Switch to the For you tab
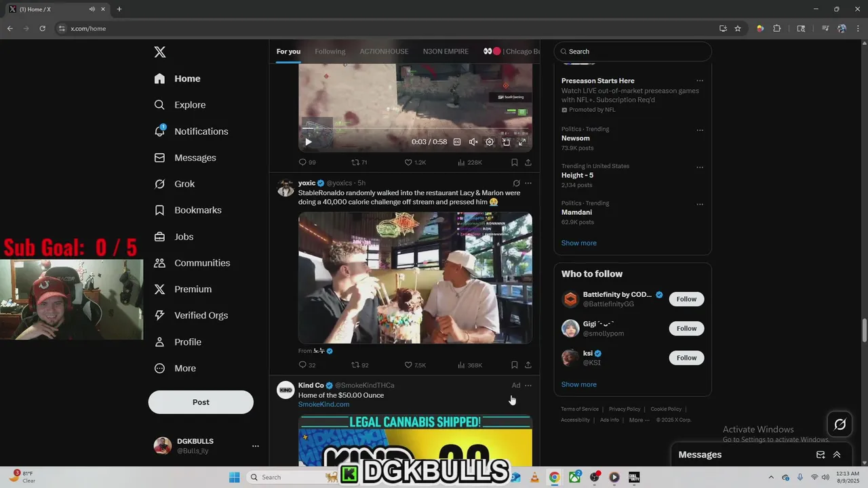 pyautogui.click(x=288, y=52)
